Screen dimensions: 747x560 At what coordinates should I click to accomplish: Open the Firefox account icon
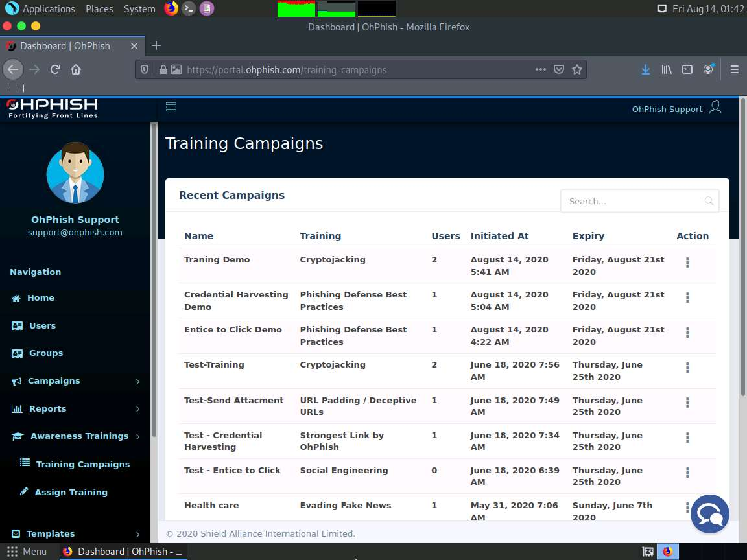click(x=708, y=69)
